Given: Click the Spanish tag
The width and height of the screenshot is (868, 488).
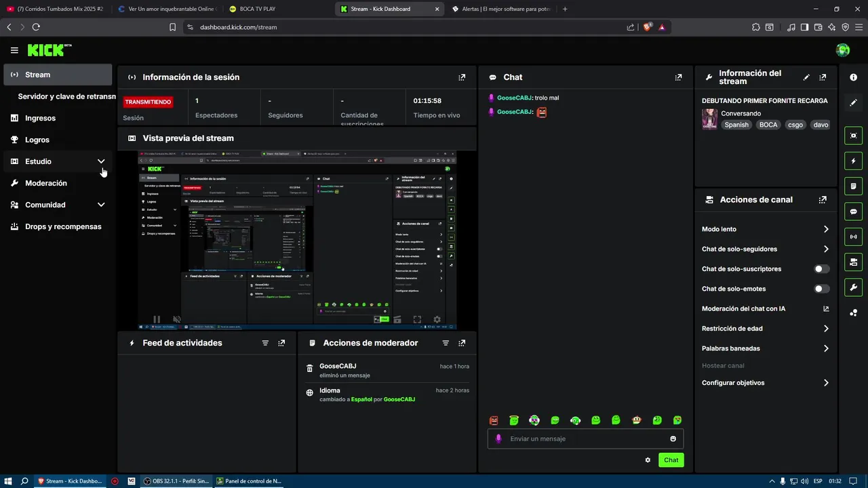Looking at the screenshot, I should tap(736, 125).
